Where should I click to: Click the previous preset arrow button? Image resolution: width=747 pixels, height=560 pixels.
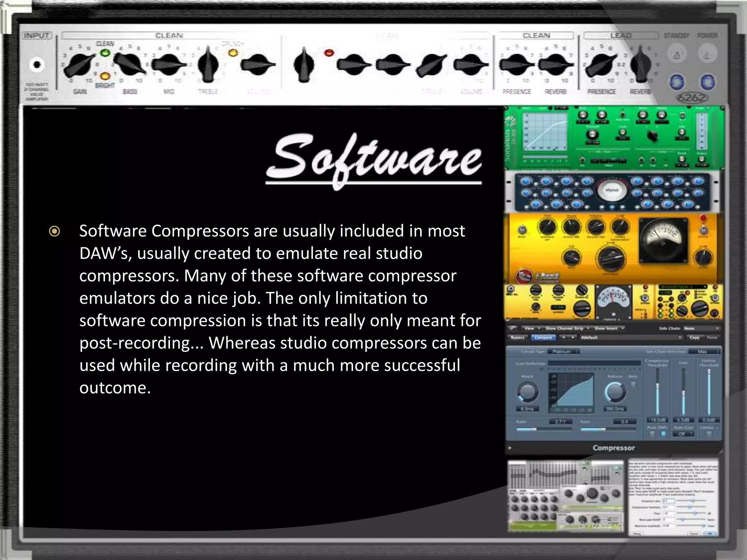[563, 337]
